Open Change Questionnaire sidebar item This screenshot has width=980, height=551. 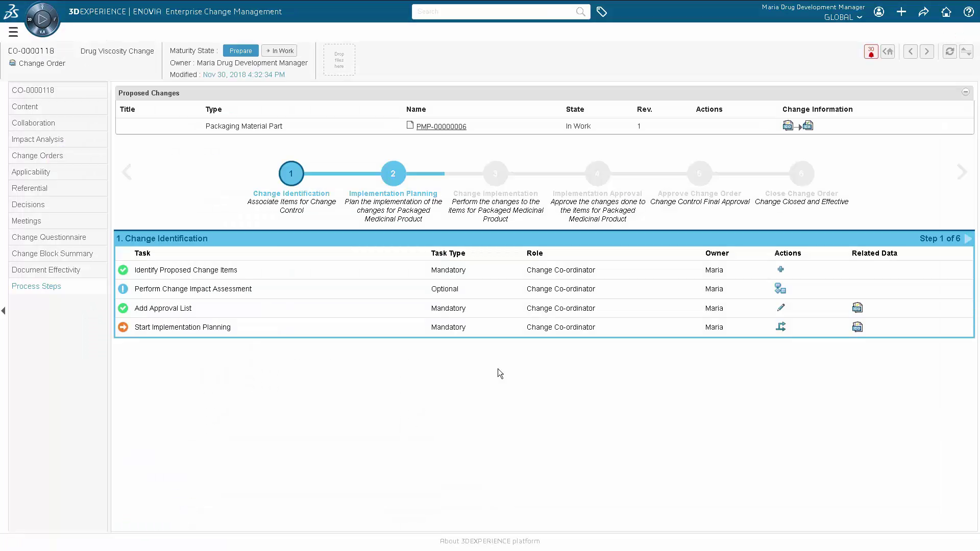49,237
